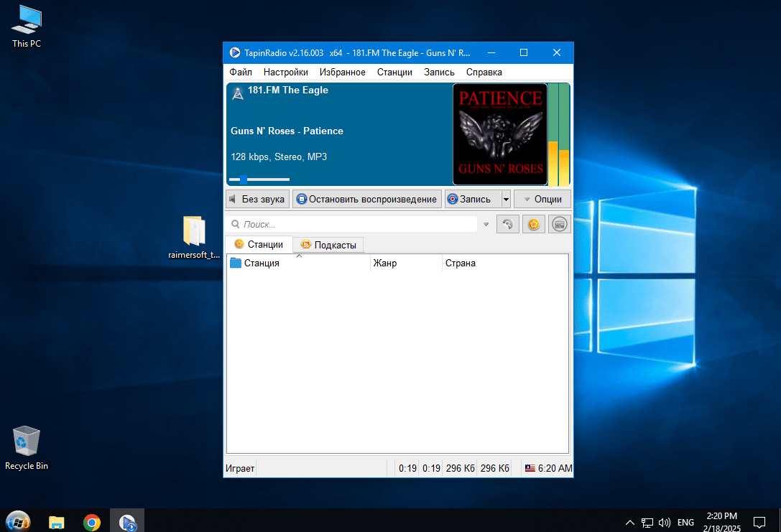Open the Справка menu
This screenshot has width=781, height=532.
coord(484,73)
